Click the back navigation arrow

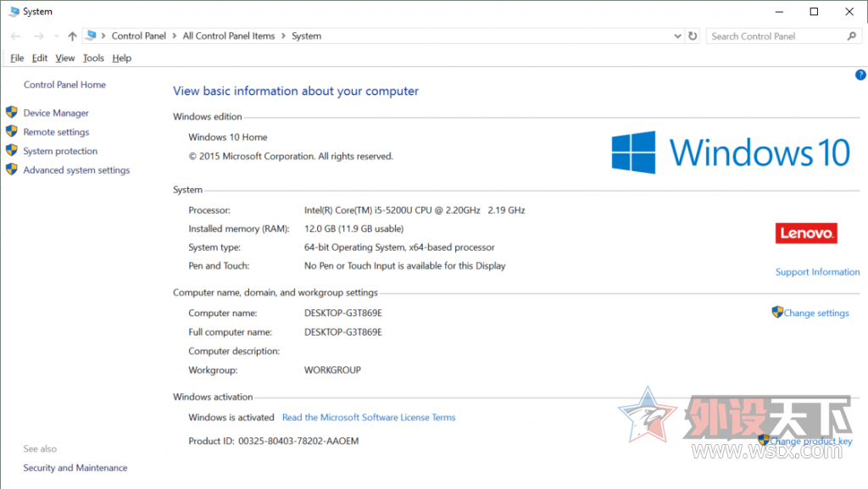15,36
